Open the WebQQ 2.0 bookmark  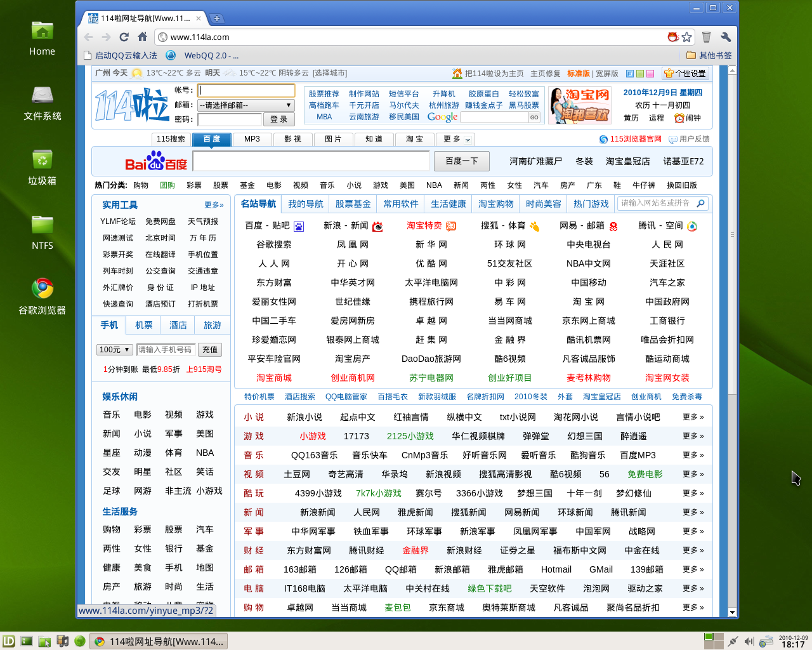203,55
